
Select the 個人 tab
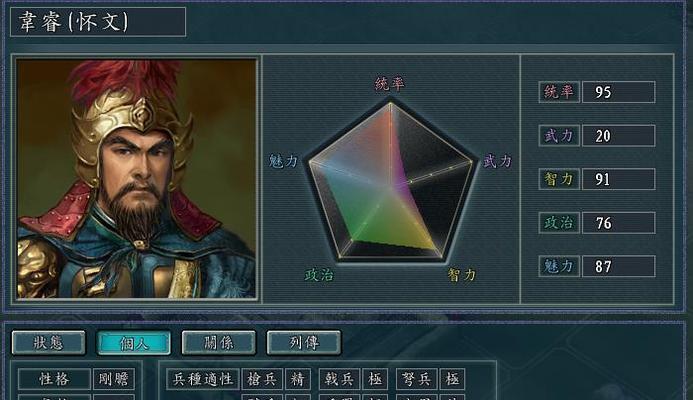coord(133,343)
